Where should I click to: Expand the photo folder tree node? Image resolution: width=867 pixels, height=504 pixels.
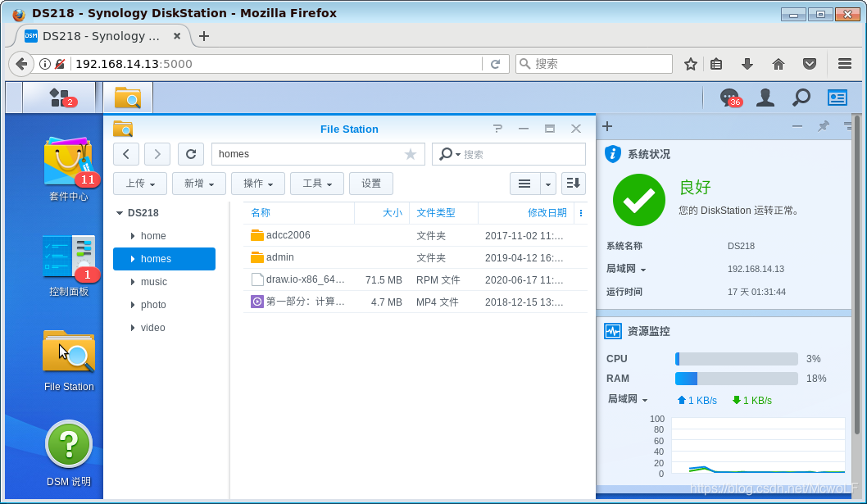tap(133, 305)
